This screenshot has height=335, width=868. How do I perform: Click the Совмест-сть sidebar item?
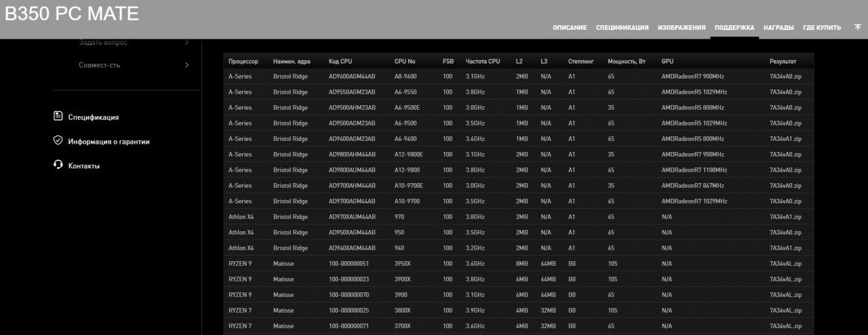click(x=100, y=65)
